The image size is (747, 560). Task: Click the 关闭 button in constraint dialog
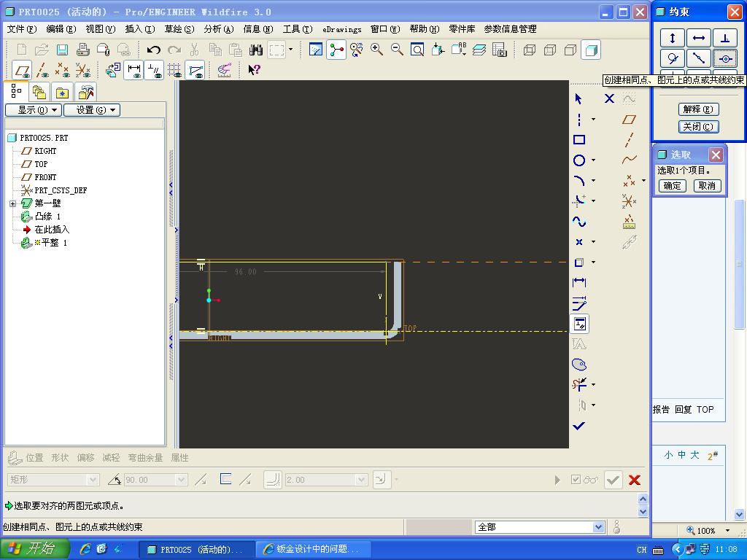pyautogui.click(x=698, y=127)
